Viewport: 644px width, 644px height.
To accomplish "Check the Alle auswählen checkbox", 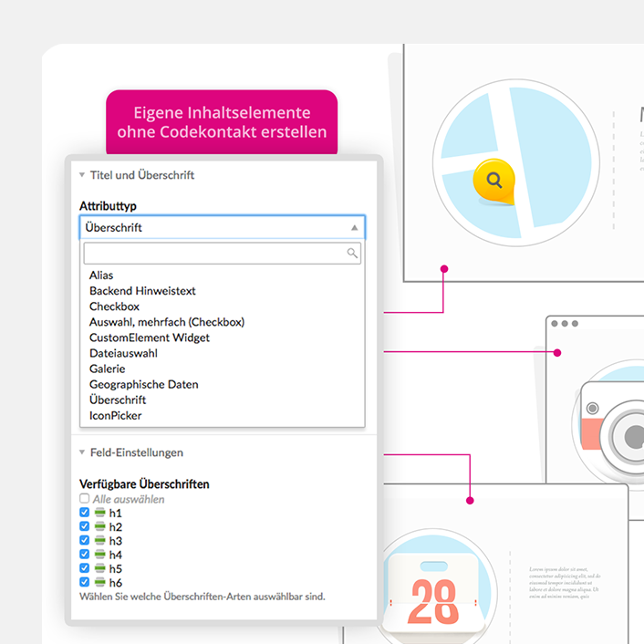I will (84, 498).
